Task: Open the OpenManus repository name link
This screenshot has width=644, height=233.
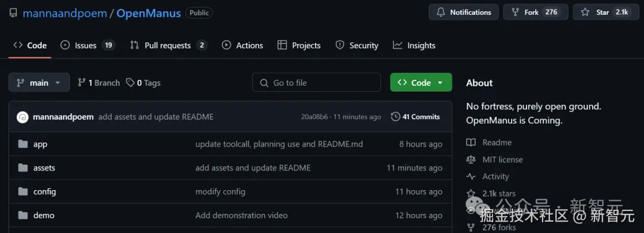Action: [148, 13]
